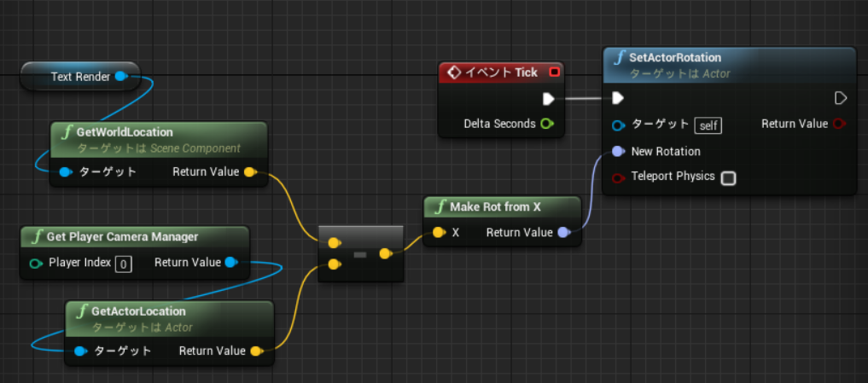The height and width of the screenshot is (383, 868).
Task: Click the Delta Seconds output pin
Action: (x=546, y=124)
